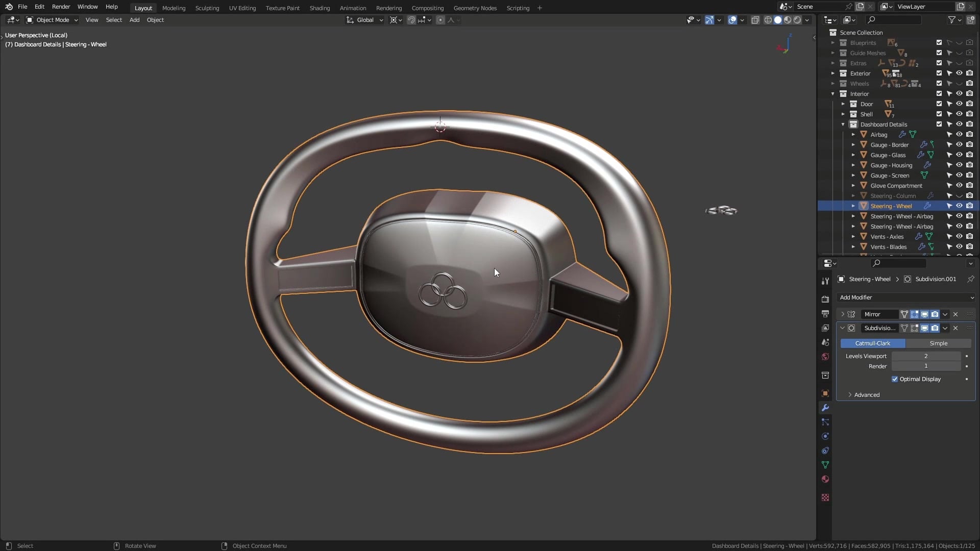Open the File menu
Image resolution: width=980 pixels, height=551 pixels.
tap(22, 7)
